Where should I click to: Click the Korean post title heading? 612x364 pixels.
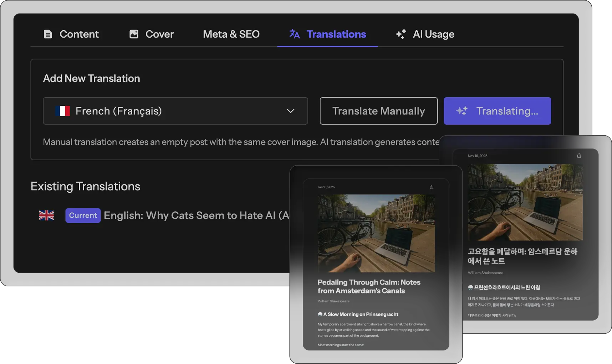[x=522, y=256]
